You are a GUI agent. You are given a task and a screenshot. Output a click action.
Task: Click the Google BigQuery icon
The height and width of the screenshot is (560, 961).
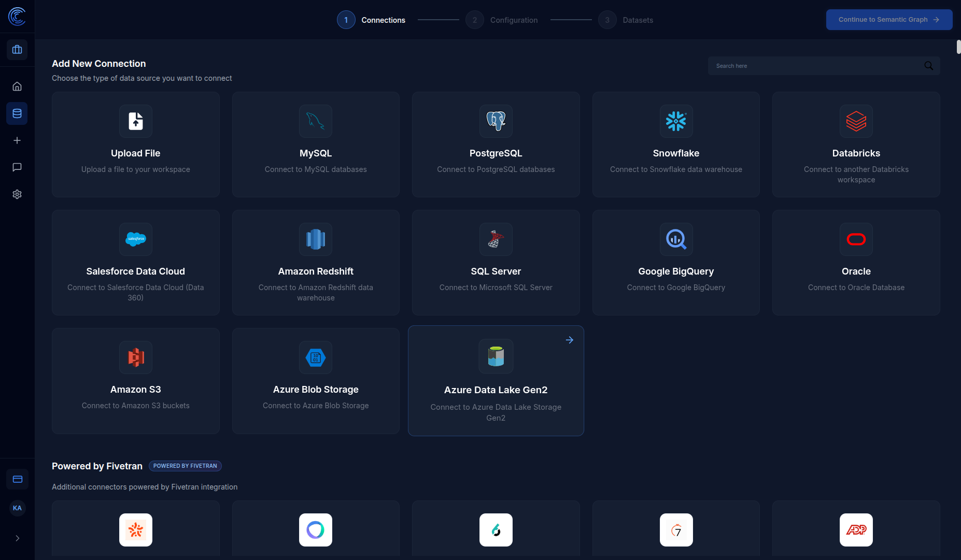pos(676,239)
